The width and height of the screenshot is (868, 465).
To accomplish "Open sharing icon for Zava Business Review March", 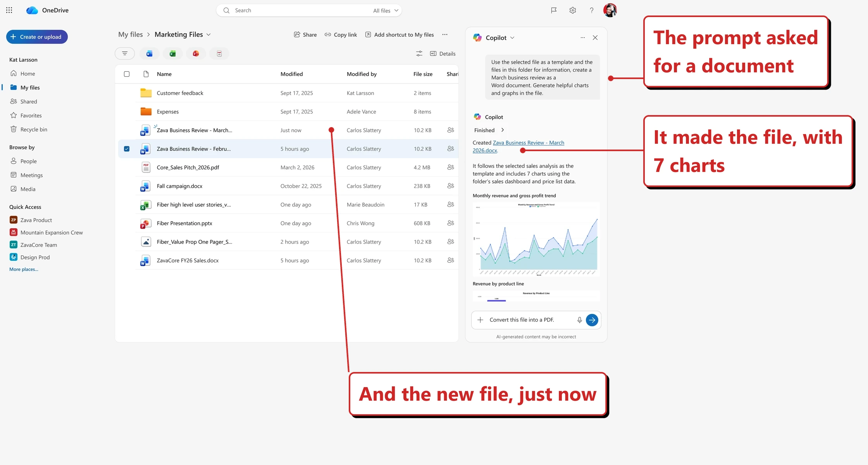I will click(x=451, y=130).
